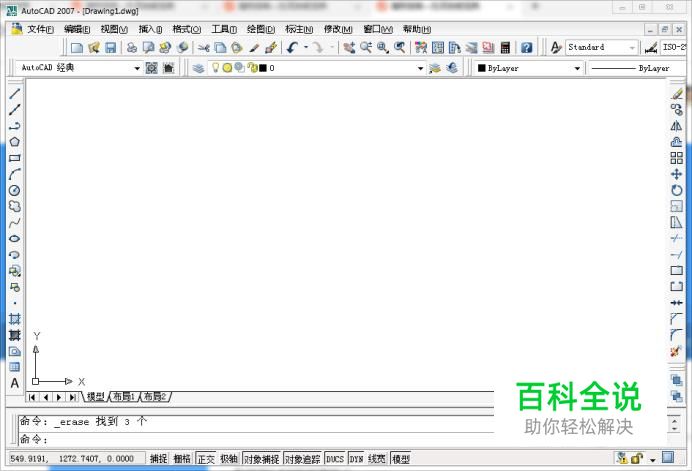Open the Layer Properties Manager icon
The height and width of the screenshot is (471, 692).
198,68
